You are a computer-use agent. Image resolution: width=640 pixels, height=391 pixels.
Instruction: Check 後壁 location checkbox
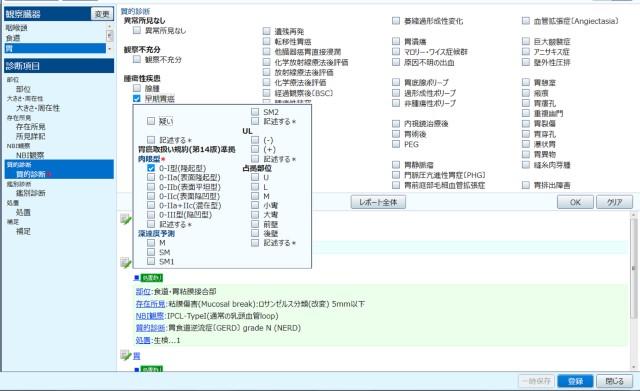(255, 233)
